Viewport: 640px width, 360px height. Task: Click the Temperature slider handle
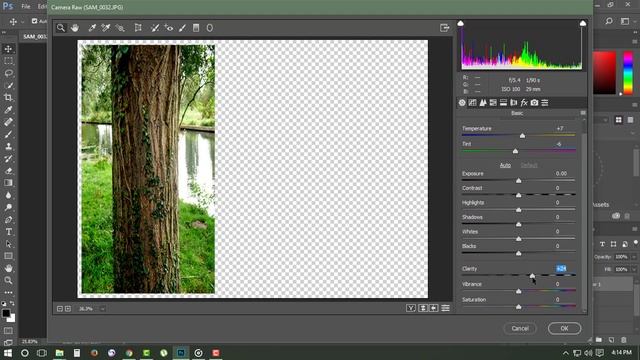[522, 136]
